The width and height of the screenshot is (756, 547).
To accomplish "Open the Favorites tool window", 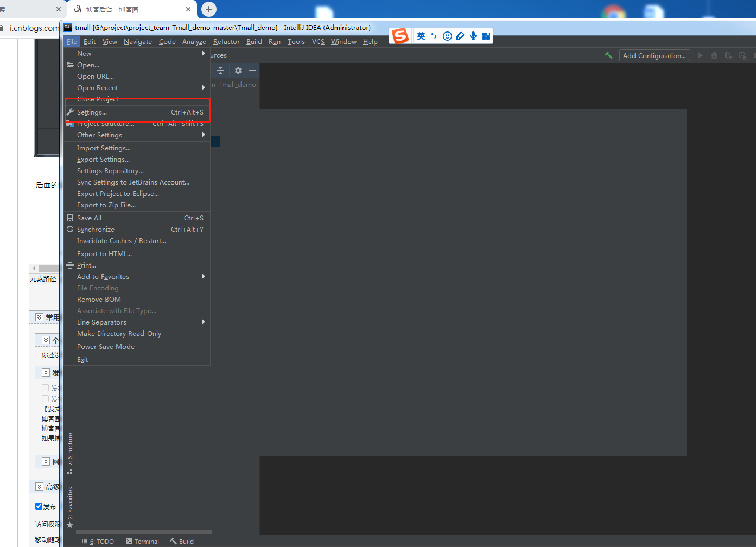I will pos(70,507).
